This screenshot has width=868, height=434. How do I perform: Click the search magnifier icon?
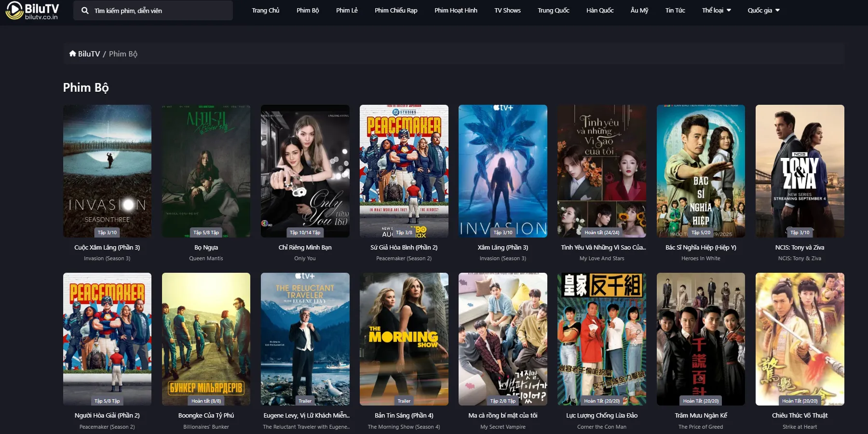click(x=85, y=11)
